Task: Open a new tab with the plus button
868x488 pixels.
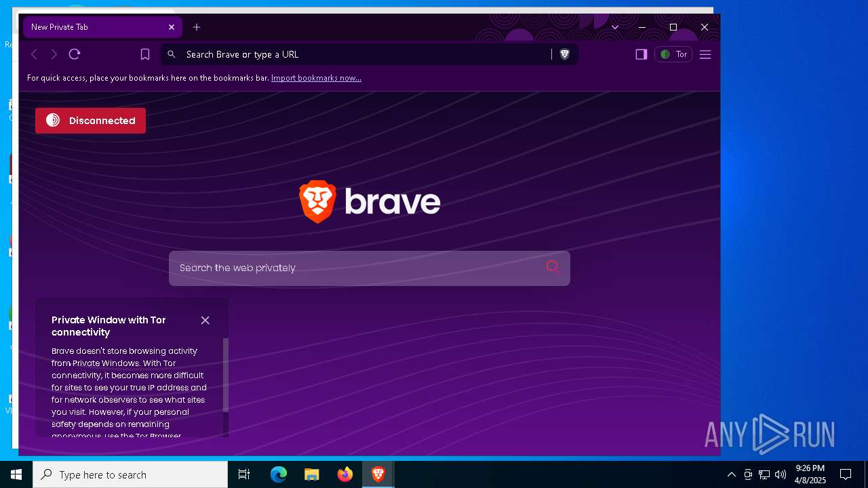Action: coord(197,27)
